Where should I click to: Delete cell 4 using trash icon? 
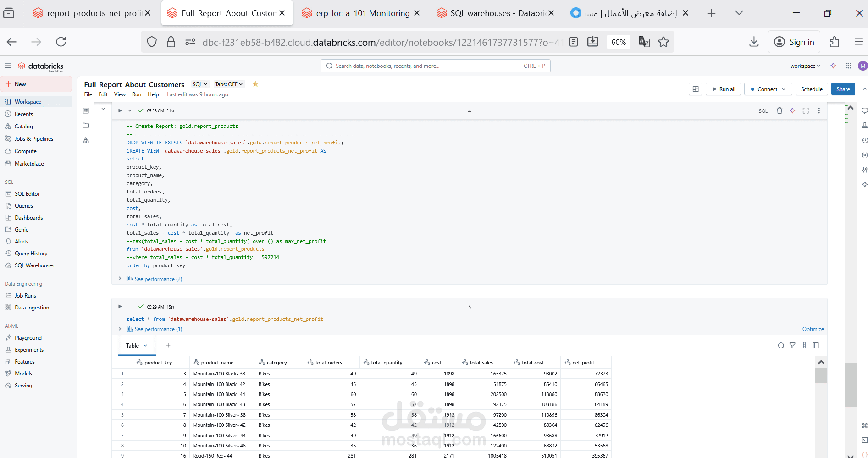pyautogui.click(x=779, y=110)
